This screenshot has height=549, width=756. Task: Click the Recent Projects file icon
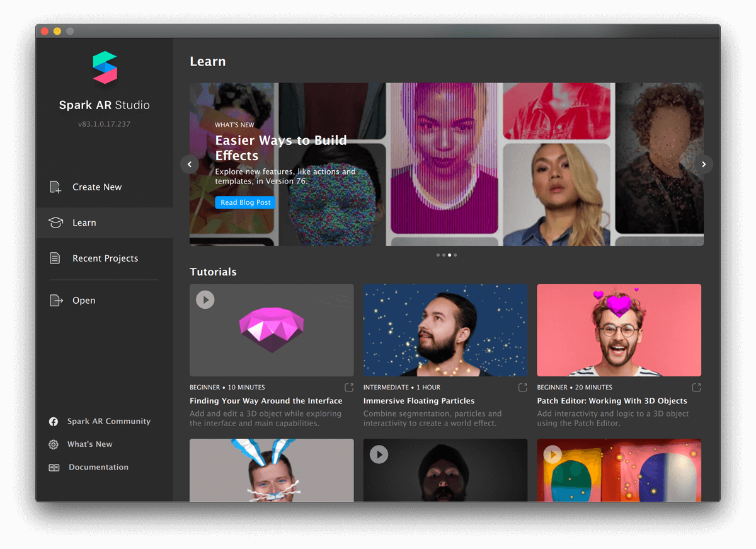pos(55,258)
